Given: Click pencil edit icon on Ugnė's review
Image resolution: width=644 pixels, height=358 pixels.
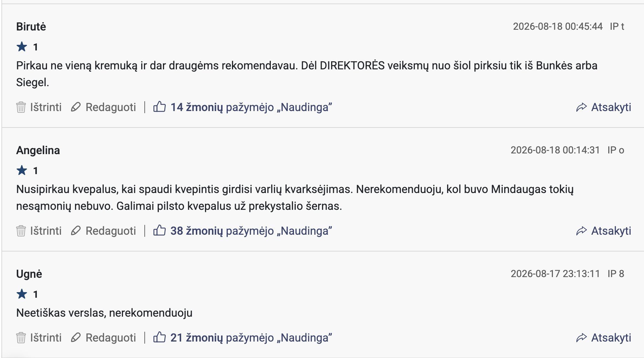Looking at the screenshot, I should [x=76, y=338].
